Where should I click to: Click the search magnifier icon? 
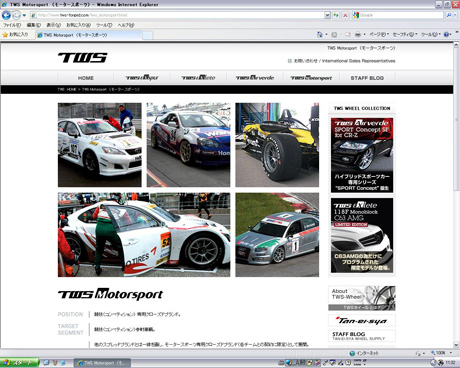click(449, 15)
